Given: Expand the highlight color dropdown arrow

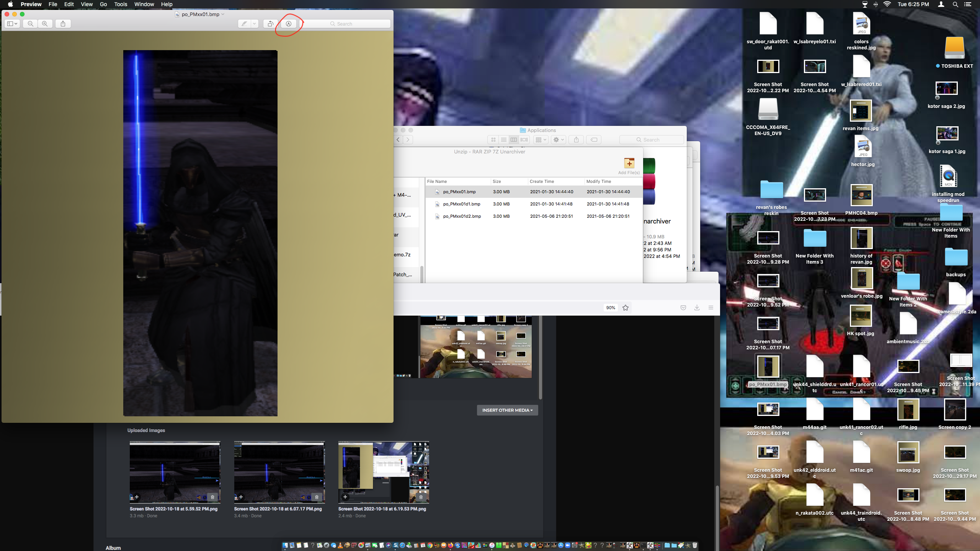Looking at the screenshot, I should click(255, 24).
